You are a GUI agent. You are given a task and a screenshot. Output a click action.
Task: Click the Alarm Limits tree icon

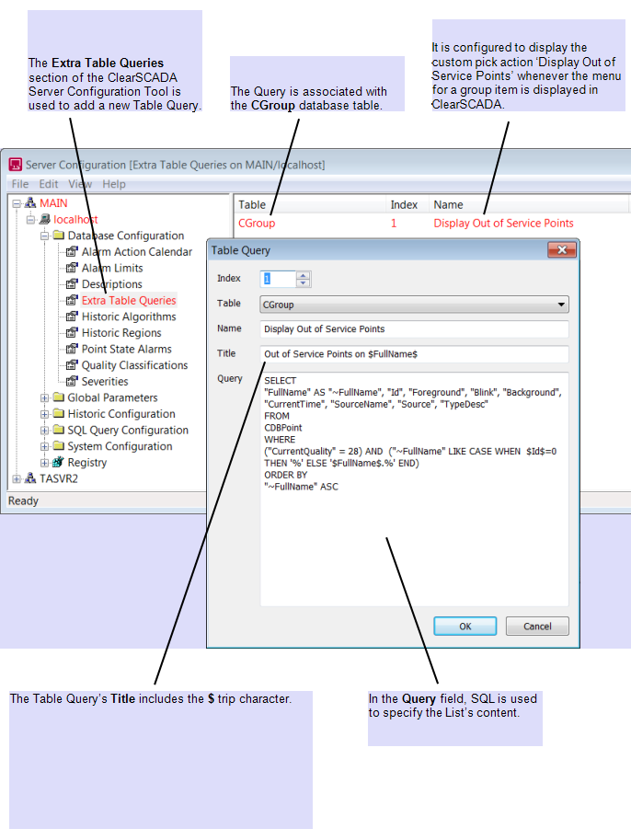[72, 269]
